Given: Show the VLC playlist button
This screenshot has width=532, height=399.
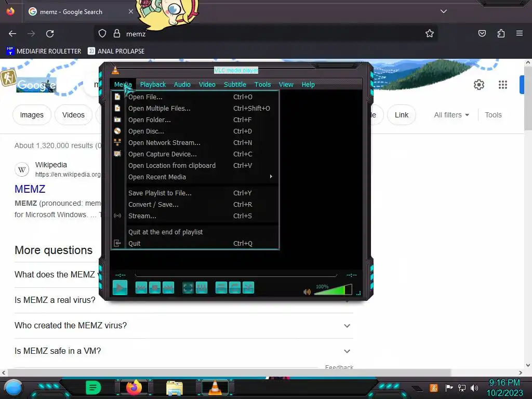Looking at the screenshot, I should coord(221,288).
